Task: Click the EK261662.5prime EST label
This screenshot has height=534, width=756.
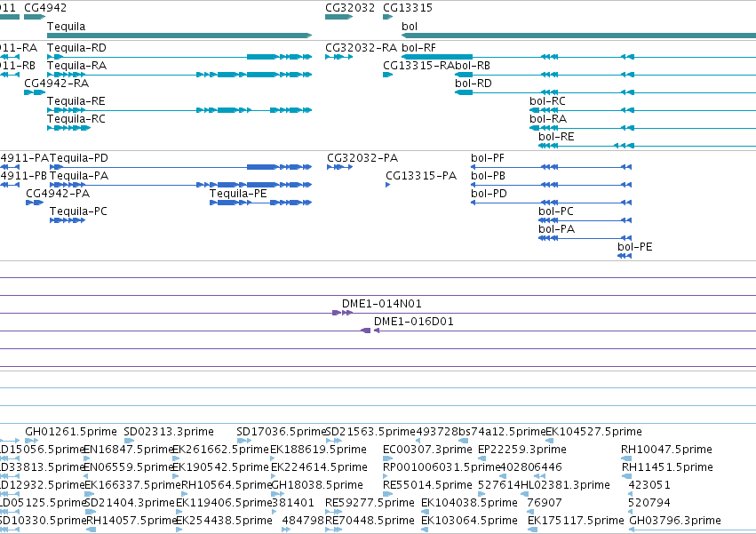Action: (221, 450)
